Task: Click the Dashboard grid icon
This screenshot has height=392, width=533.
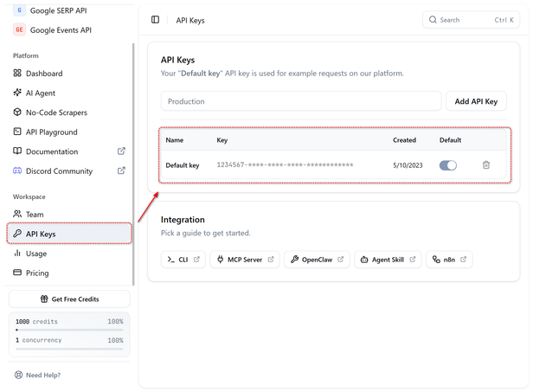Action: pos(17,73)
